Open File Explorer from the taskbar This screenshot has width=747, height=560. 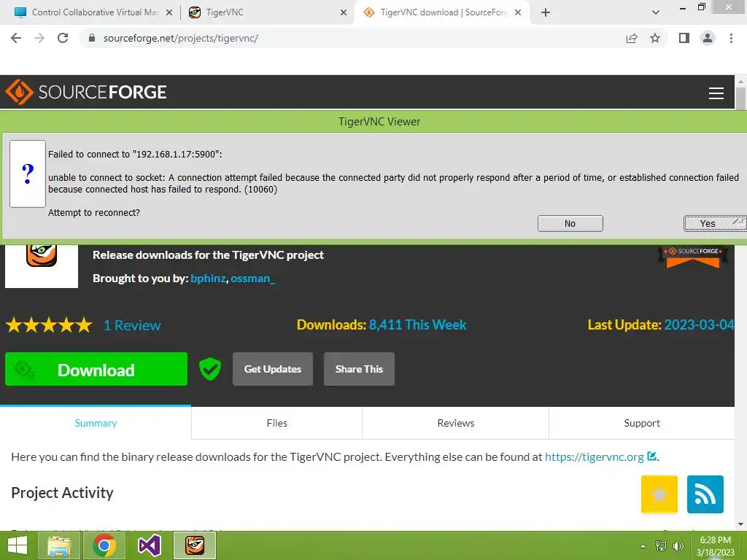pos(59,545)
